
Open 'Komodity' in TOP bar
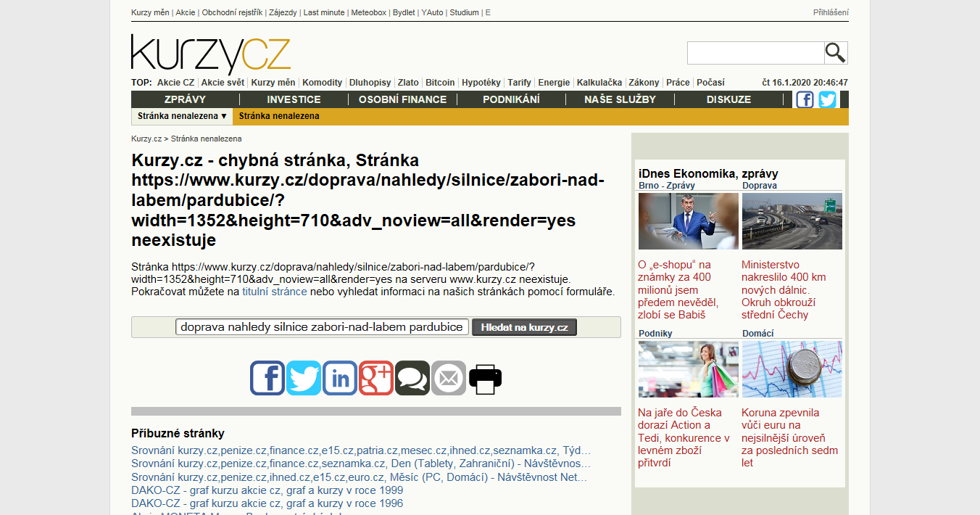coord(322,83)
